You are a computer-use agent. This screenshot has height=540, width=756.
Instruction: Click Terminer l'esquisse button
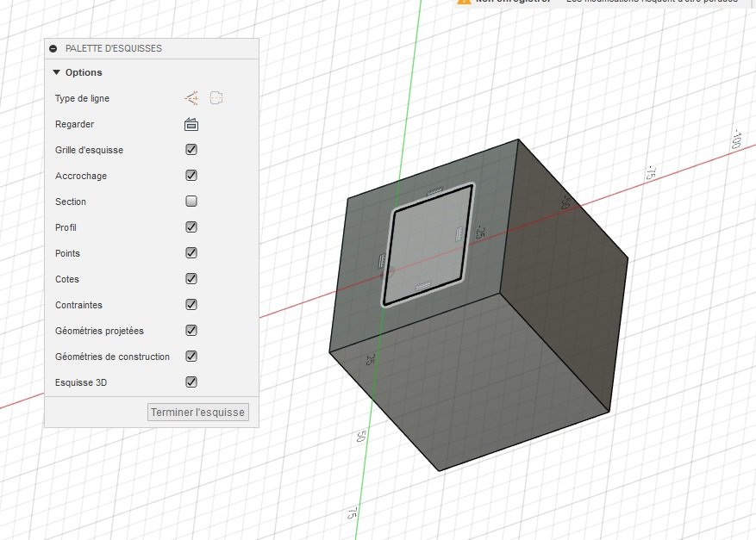pyautogui.click(x=198, y=413)
